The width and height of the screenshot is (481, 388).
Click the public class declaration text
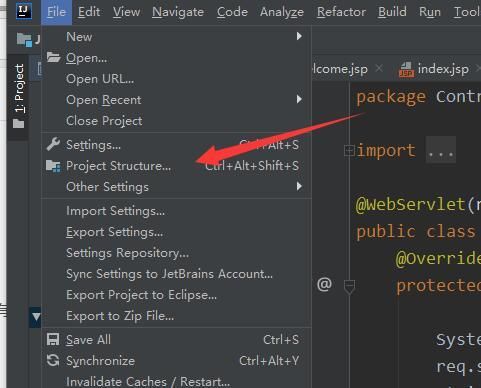tap(416, 232)
